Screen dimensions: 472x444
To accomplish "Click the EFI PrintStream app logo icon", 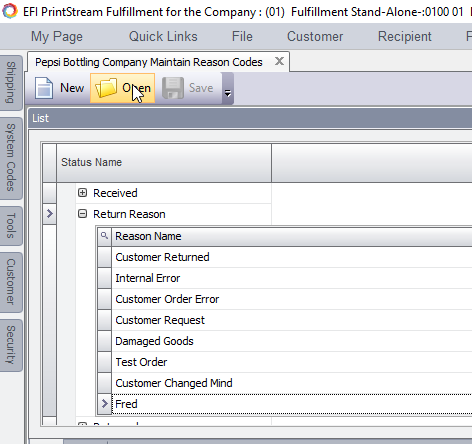I will pos(10,11).
